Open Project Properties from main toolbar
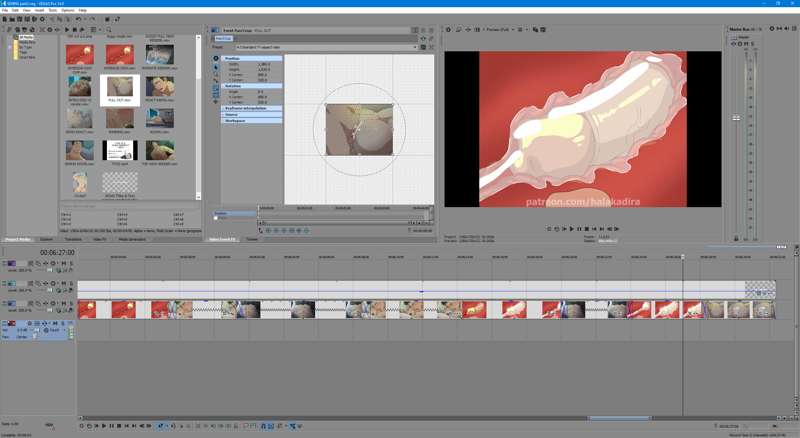The height and width of the screenshot is (438, 800). [x=42, y=19]
